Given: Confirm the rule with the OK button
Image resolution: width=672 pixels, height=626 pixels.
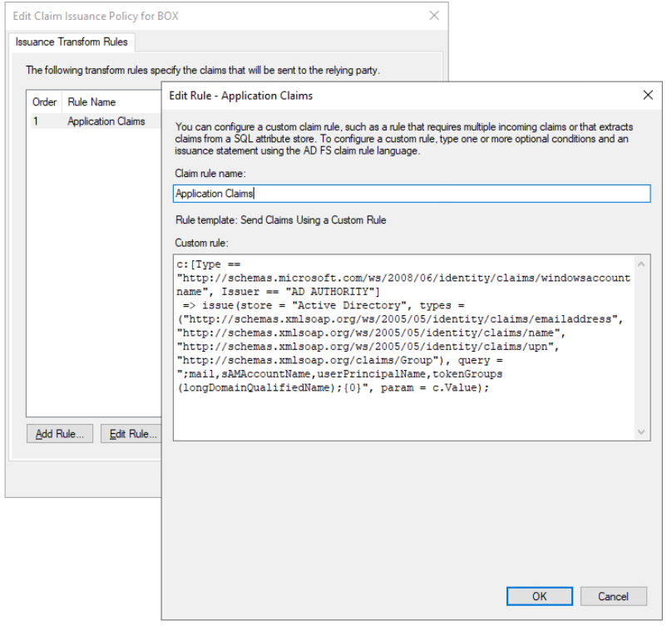Looking at the screenshot, I should (540, 596).
